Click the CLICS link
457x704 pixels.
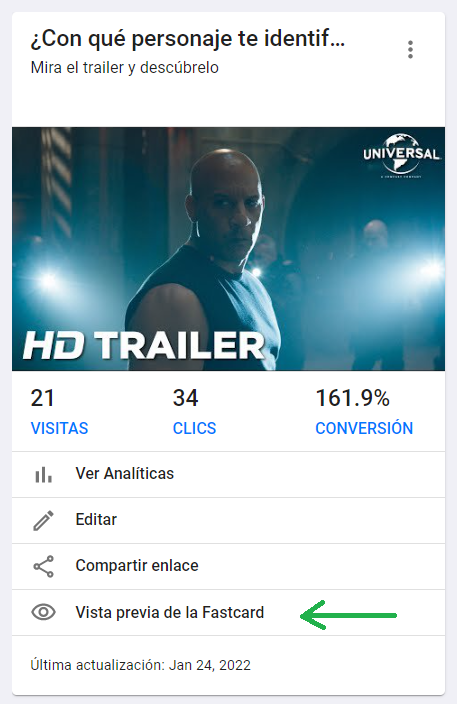point(194,428)
